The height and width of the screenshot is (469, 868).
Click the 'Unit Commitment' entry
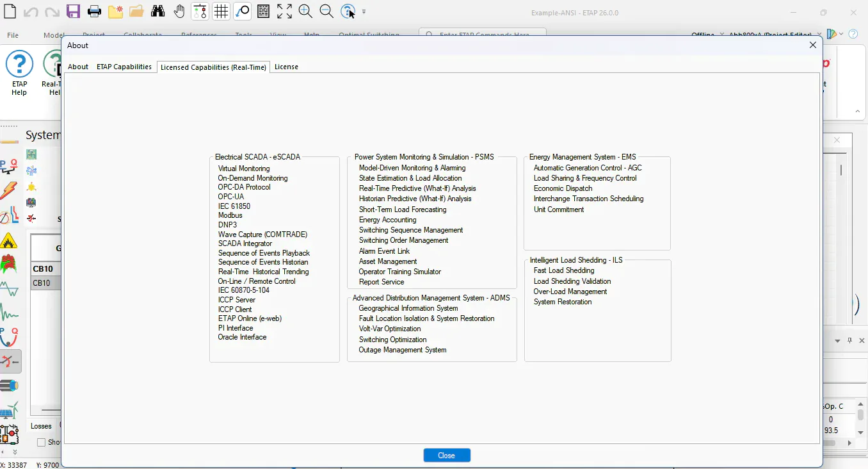pos(559,210)
